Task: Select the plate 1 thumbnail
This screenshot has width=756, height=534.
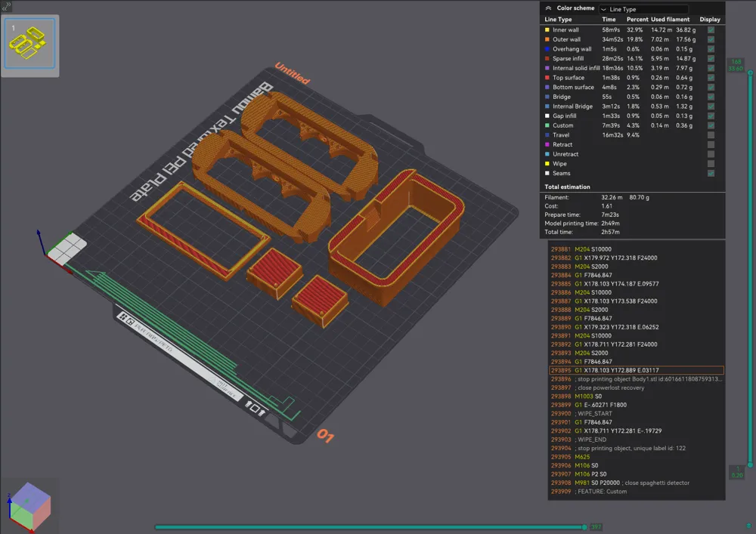Action: 30,44
